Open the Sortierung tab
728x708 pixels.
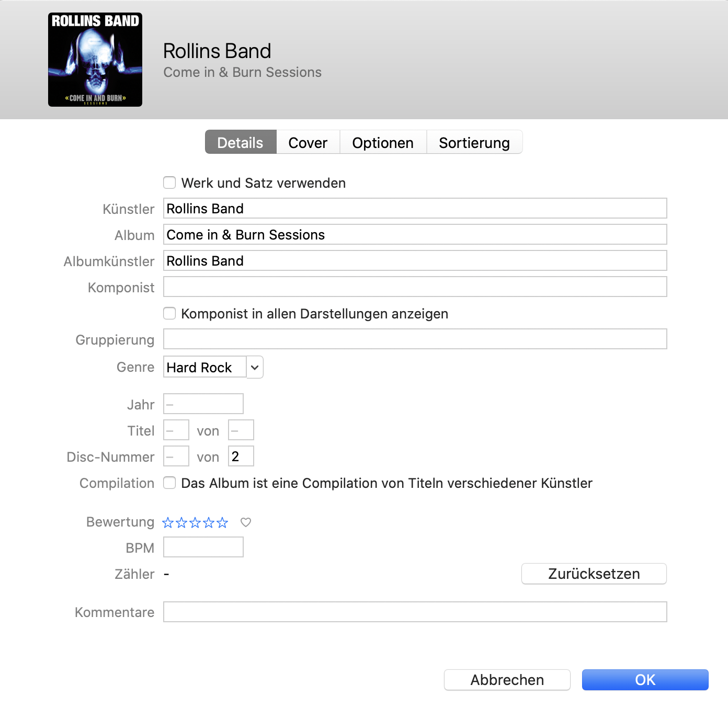474,142
